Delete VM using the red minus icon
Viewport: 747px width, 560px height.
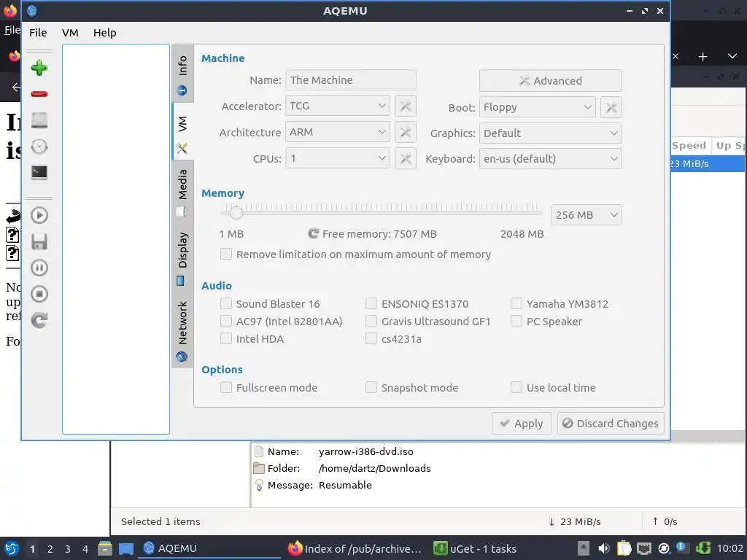point(39,94)
